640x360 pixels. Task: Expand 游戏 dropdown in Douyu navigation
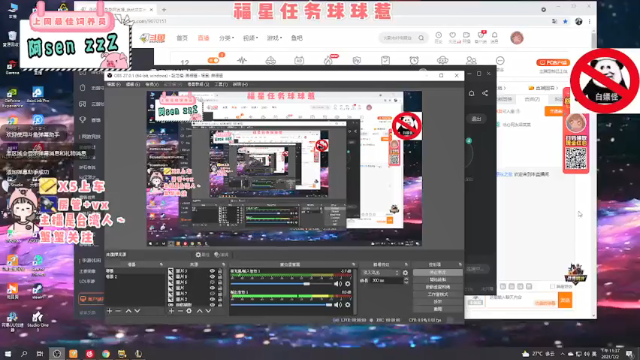coord(274,38)
